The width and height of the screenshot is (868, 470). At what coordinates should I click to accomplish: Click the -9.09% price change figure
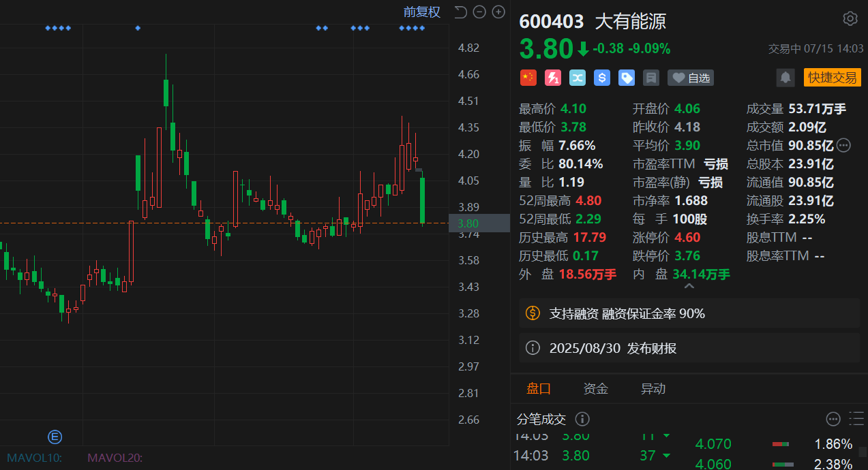click(650, 48)
